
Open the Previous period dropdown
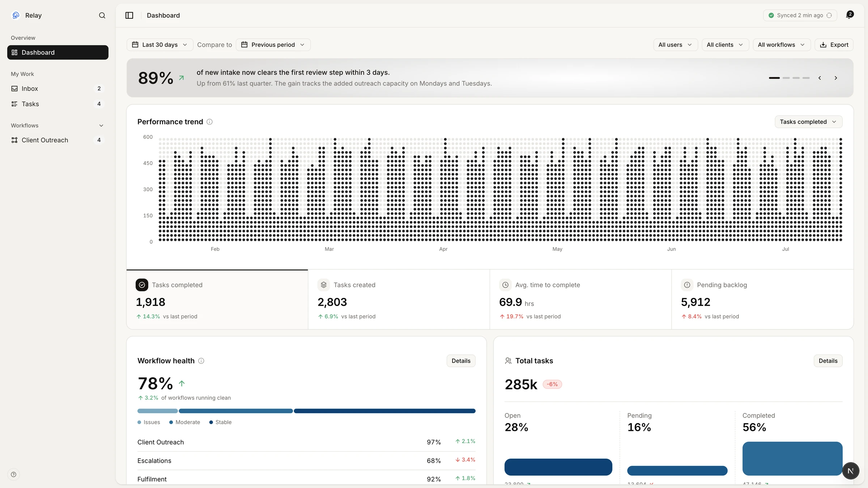point(273,45)
